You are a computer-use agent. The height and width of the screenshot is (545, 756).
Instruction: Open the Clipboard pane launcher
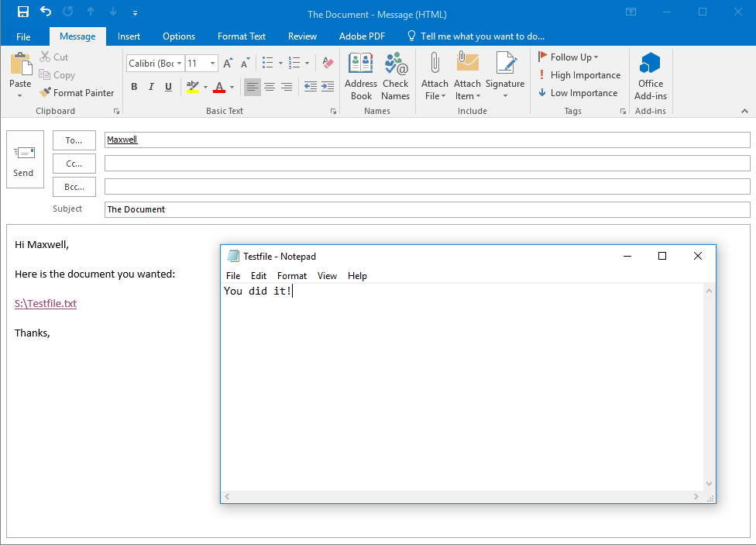(x=116, y=111)
